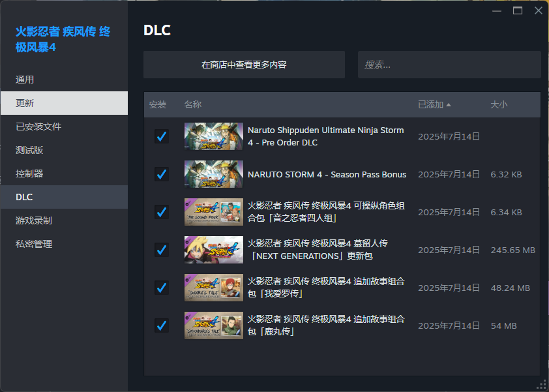Click 可操纵角色组合包「音之忍者四人组」name

tap(326, 212)
